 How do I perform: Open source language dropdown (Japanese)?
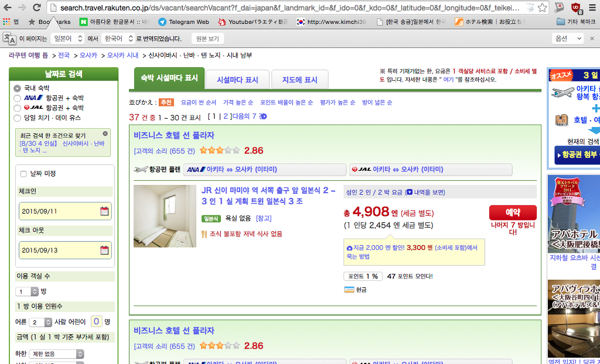pyautogui.click(x=67, y=38)
